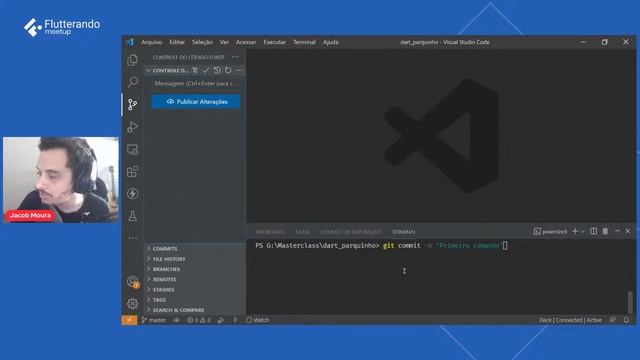Open the Accounts menu icon
This screenshot has width=640, height=360.
pos(132,282)
